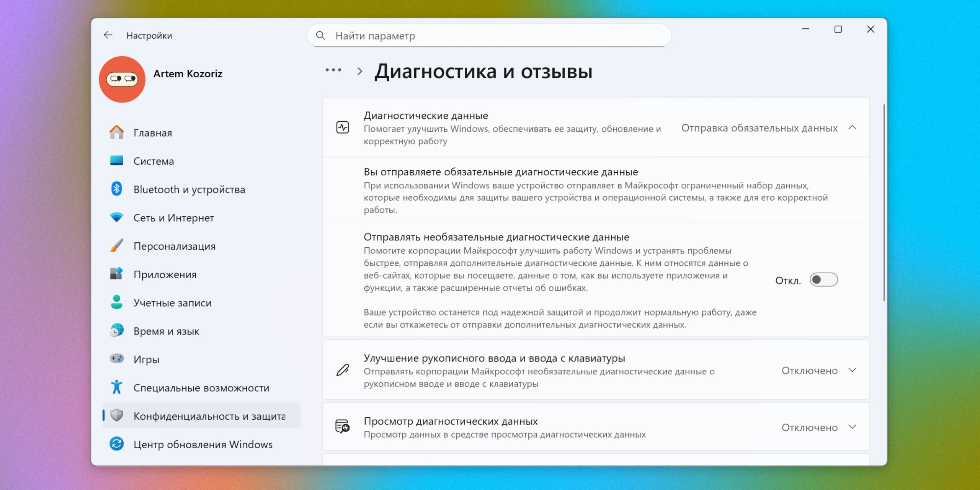Open the Главная settings section
Image resolution: width=980 pixels, height=490 pixels.
pyautogui.click(x=153, y=132)
